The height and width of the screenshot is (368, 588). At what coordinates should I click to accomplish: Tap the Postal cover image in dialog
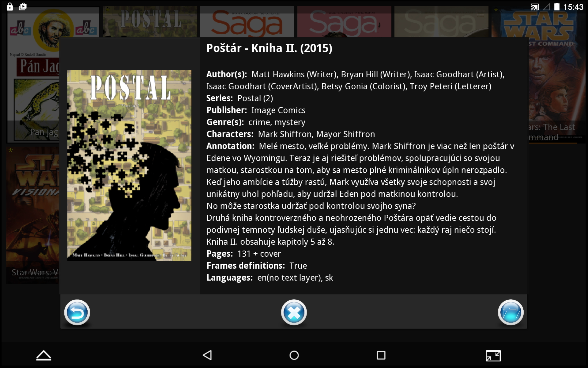click(x=129, y=166)
